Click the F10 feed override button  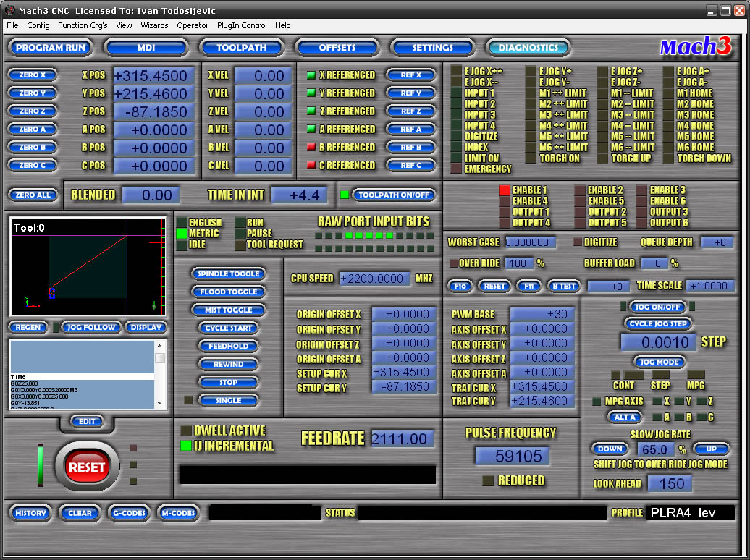pos(460,286)
